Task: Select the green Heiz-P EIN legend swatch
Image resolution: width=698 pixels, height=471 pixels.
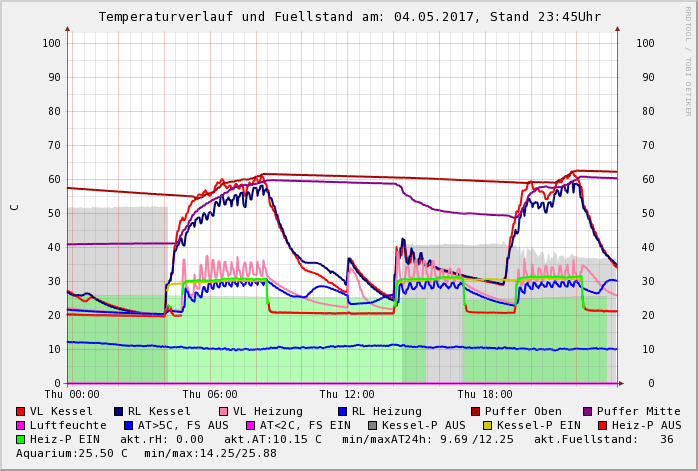Action: pyautogui.click(x=20, y=439)
